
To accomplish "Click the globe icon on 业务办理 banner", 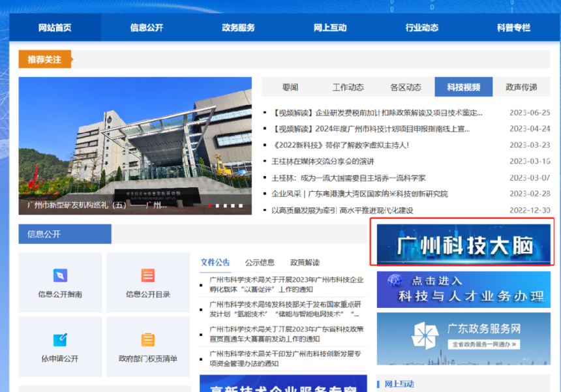I will (395, 280).
